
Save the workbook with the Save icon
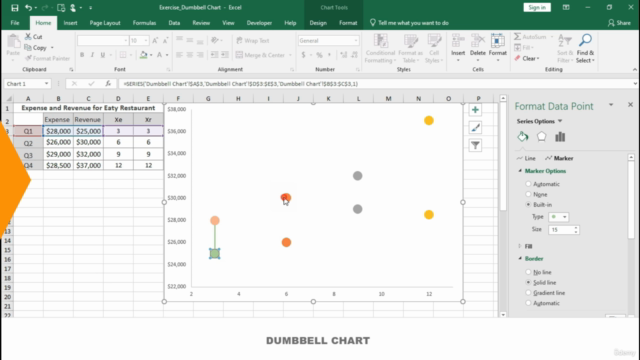(x=15, y=7)
